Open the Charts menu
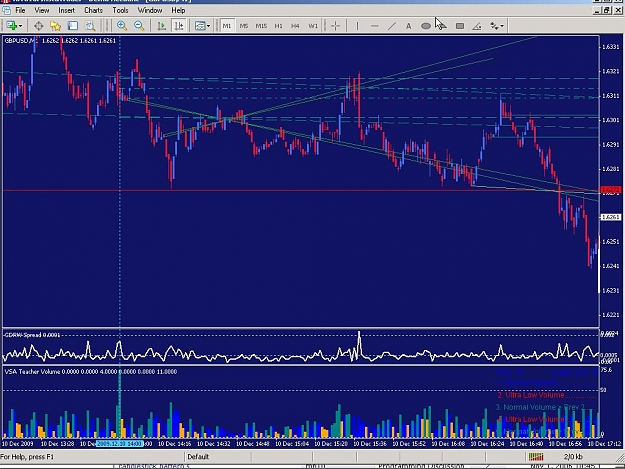This screenshot has height=469, width=625. 93,10
